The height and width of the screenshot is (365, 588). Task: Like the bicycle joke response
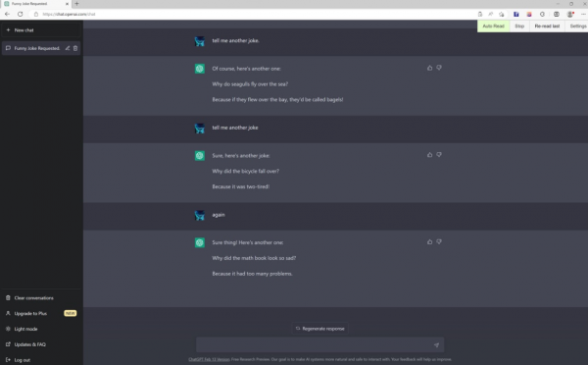430,155
